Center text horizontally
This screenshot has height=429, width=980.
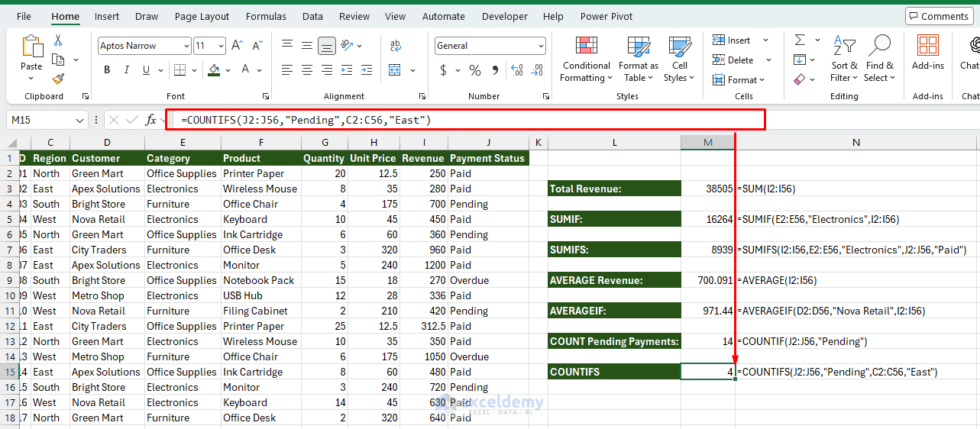pyautogui.click(x=307, y=70)
